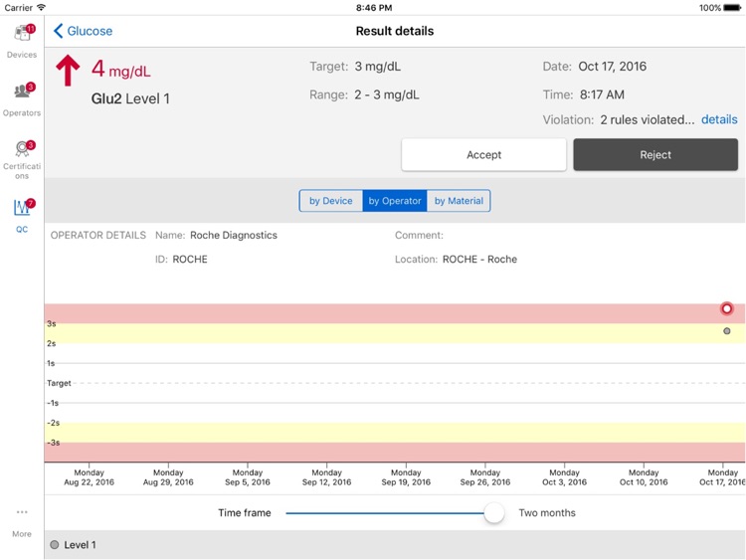Adjust the Time frame slider knob
Image resolution: width=746 pixels, height=560 pixels.
pyautogui.click(x=494, y=513)
